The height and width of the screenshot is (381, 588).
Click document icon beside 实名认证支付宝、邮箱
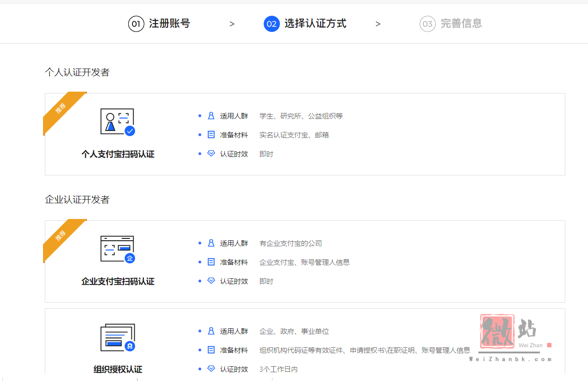(211, 135)
